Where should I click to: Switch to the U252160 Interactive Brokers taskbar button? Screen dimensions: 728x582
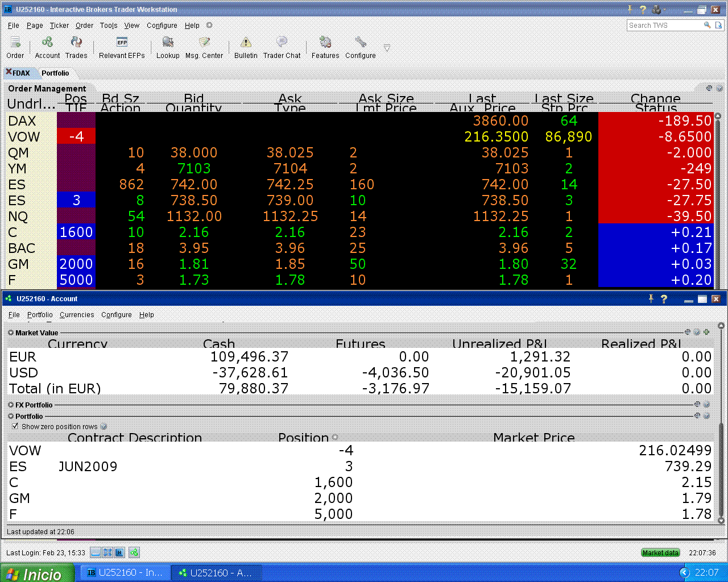pos(125,573)
